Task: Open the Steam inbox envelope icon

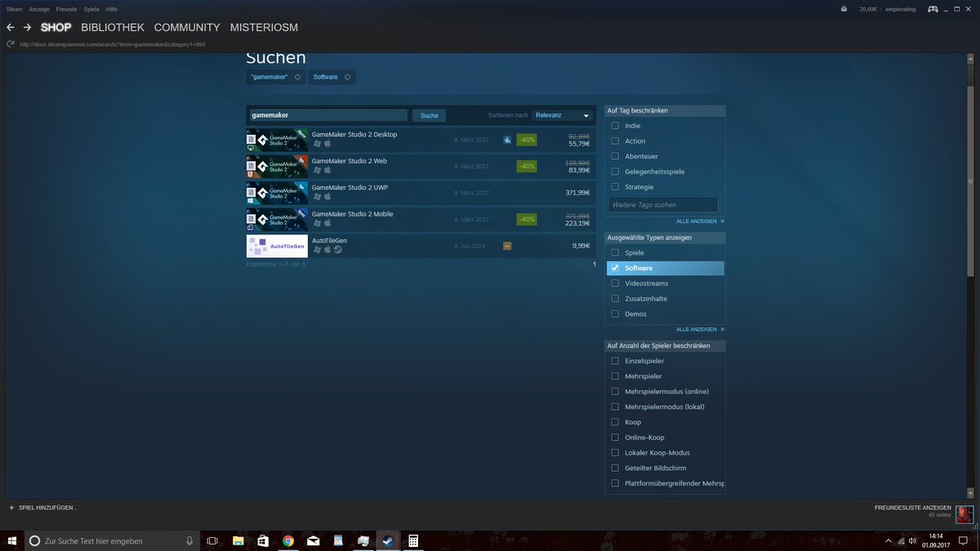Action: (844, 9)
